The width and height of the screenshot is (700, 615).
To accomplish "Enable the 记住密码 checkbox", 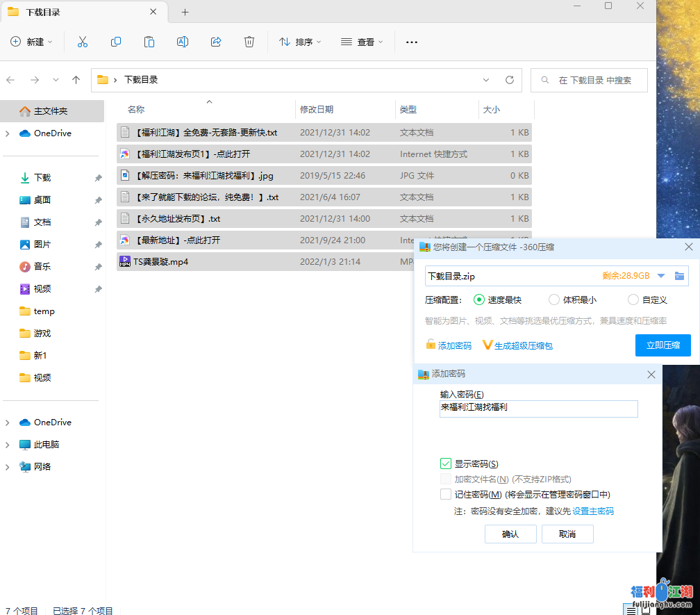I will tap(446, 495).
